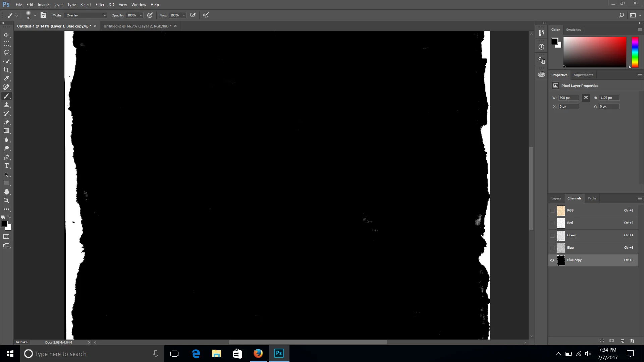This screenshot has height=362, width=644.
Task: Select the Zoom tool in toolbar
Action: click(6, 200)
